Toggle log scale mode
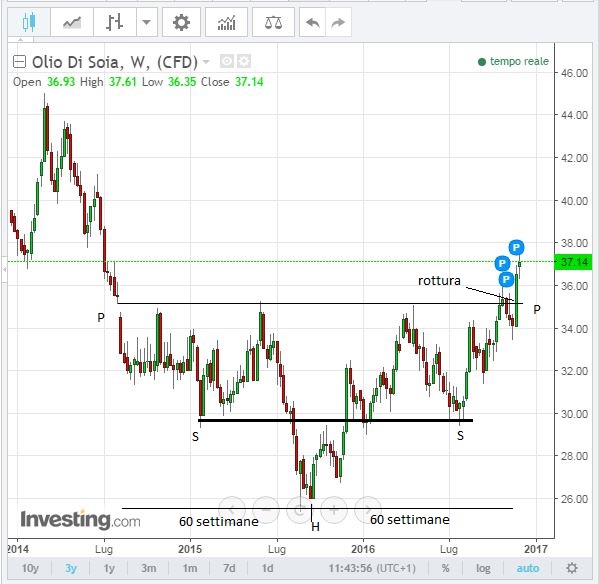The height and width of the screenshot is (584, 599). click(483, 568)
